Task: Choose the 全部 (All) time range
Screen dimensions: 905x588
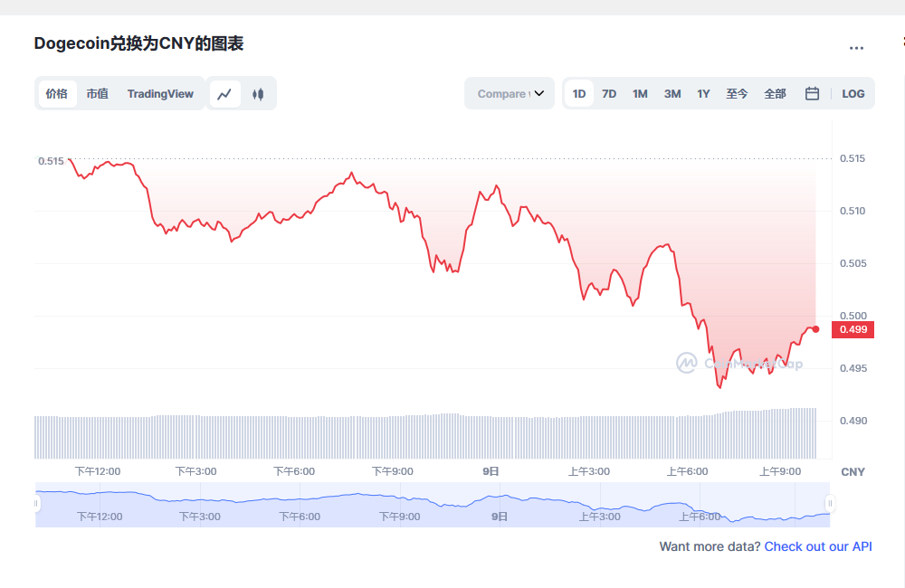Action: pyautogui.click(x=775, y=93)
